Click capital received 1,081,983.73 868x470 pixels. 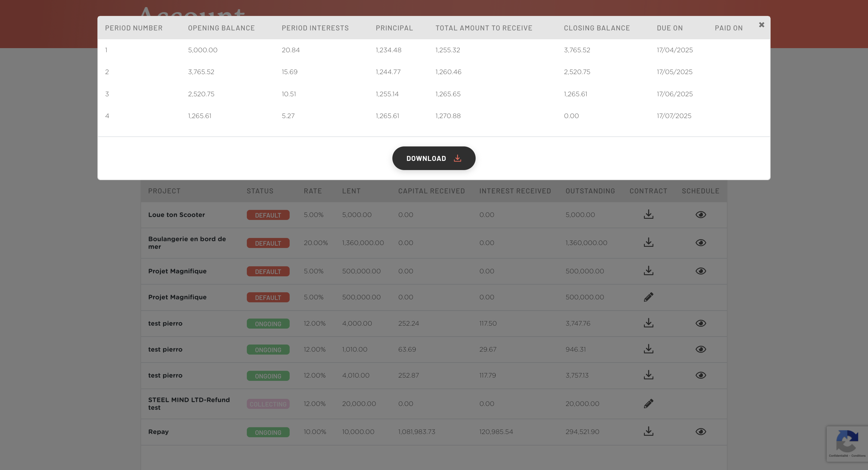pyautogui.click(x=417, y=432)
